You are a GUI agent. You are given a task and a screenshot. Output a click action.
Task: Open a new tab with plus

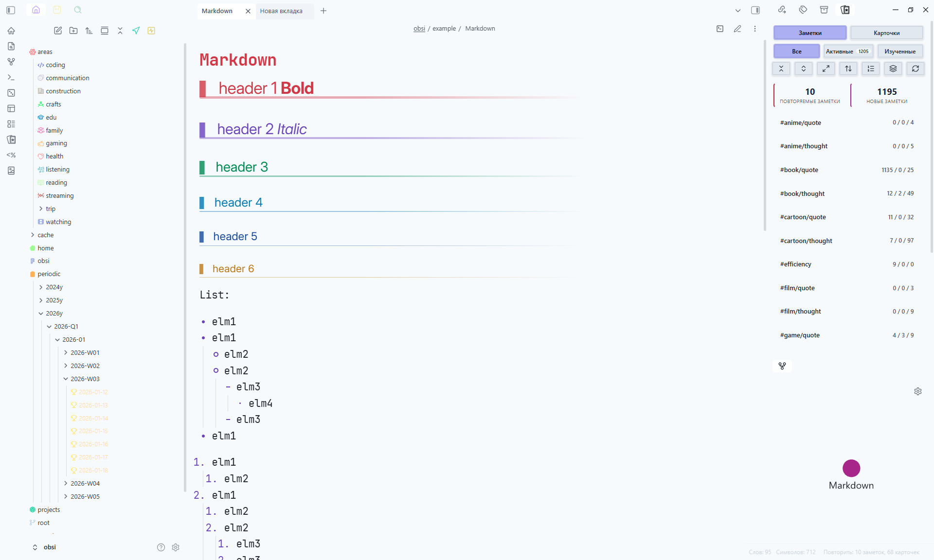point(323,11)
